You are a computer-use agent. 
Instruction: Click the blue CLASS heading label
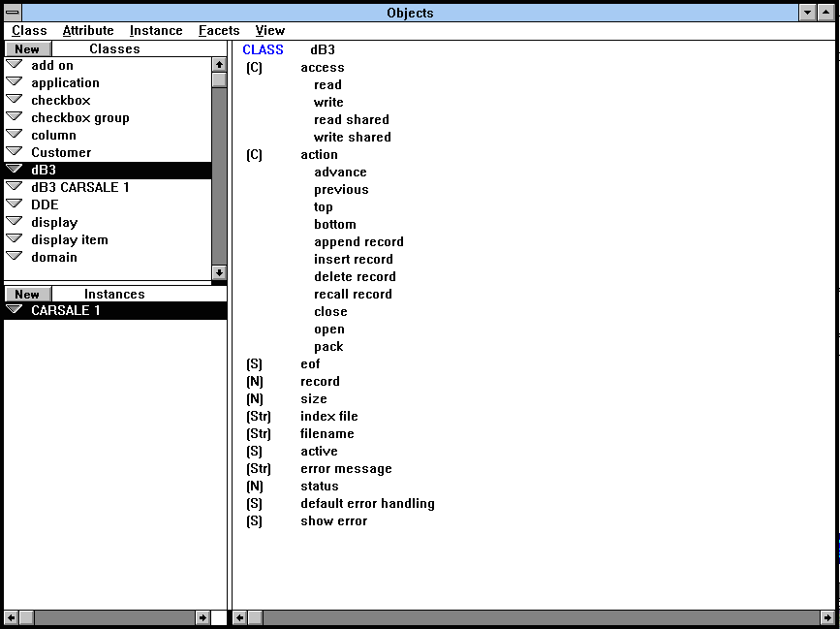(263, 49)
